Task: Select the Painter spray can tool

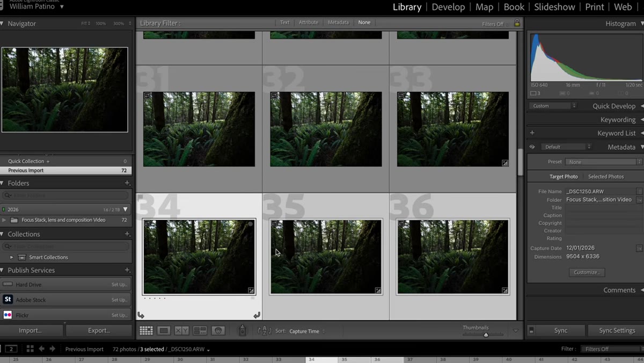Action: click(242, 331)
